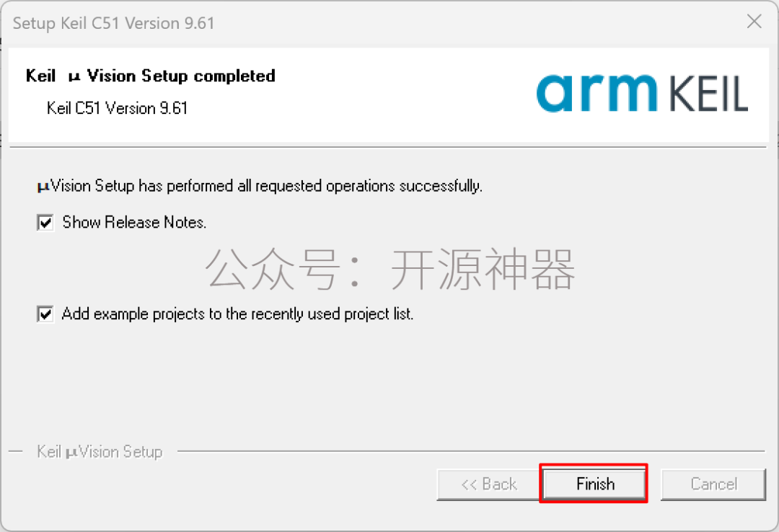
Task: Click the Chinese watermark text
Action: (390, 269)
